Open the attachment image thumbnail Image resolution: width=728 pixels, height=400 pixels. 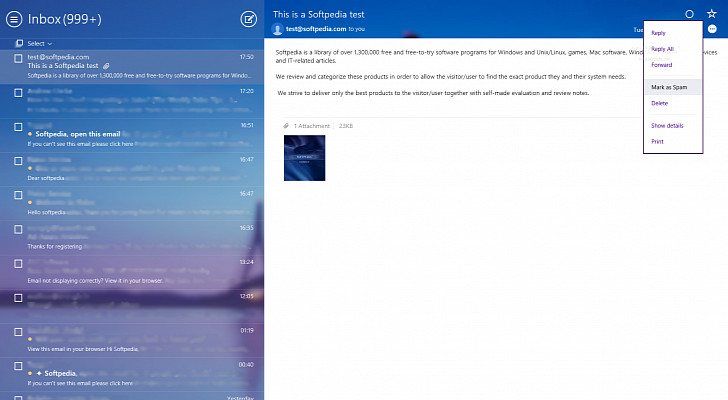[x=304, y=158]
